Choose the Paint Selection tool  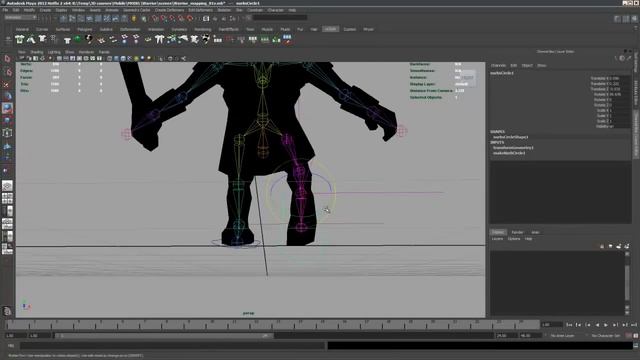click(x=7, y=84)
